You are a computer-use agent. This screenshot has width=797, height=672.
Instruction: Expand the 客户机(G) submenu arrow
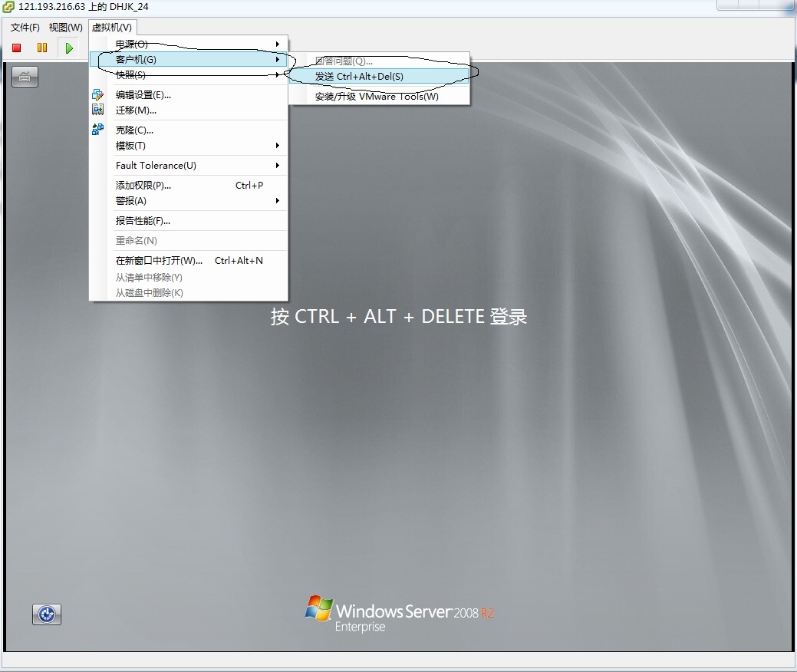pos(278,60)
